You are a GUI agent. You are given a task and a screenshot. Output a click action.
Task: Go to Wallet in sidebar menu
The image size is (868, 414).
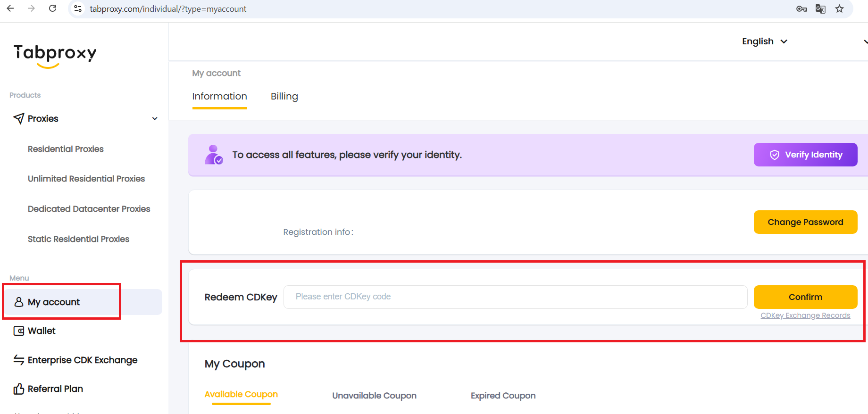[42, 331]
